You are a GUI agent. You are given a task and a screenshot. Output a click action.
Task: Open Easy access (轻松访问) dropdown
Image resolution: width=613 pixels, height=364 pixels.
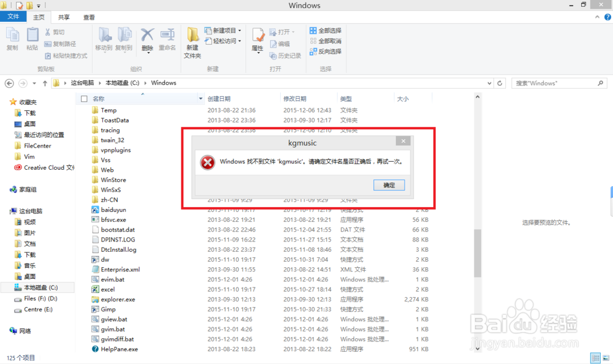pyautogui.click(x=223, y=41)
